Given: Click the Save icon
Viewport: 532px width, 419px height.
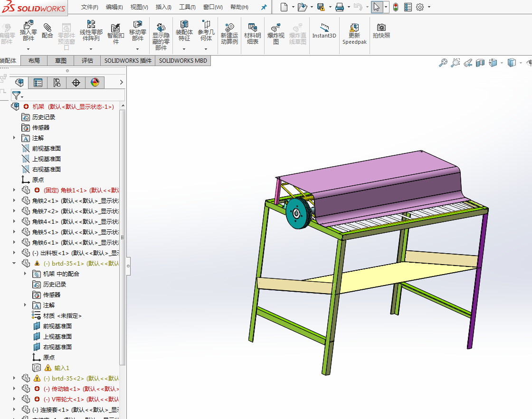Looking at the screenshot, I should (x=321, y=7).
